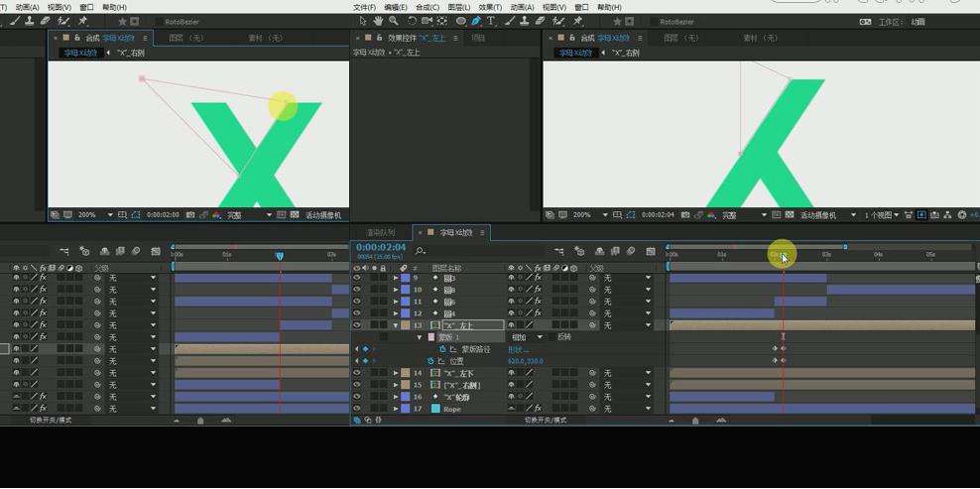This screenshot has height=489, width=980.
Task: Collapse the layer 13 disclosure triangle
Action: pyautogui.click(x=396, y=325)
